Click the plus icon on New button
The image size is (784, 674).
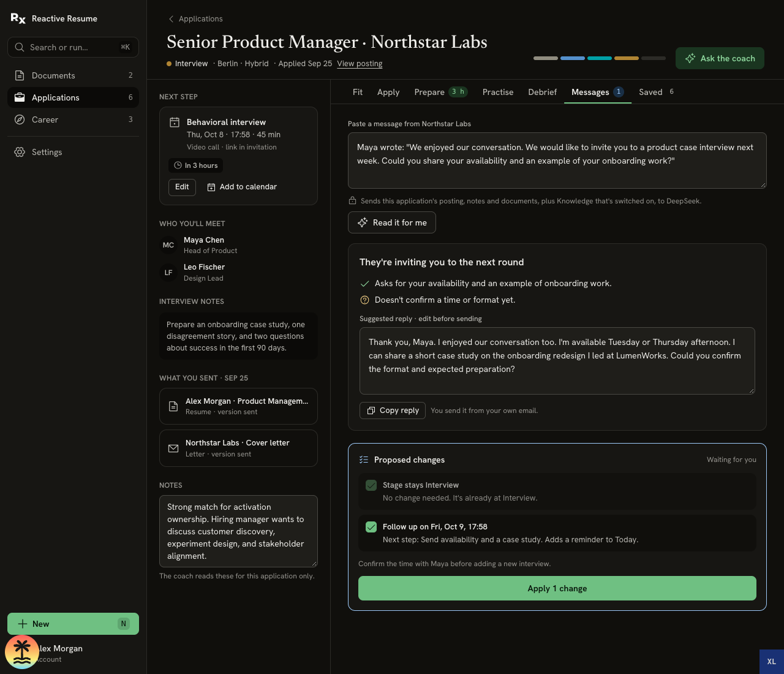[x=23, y=624]
